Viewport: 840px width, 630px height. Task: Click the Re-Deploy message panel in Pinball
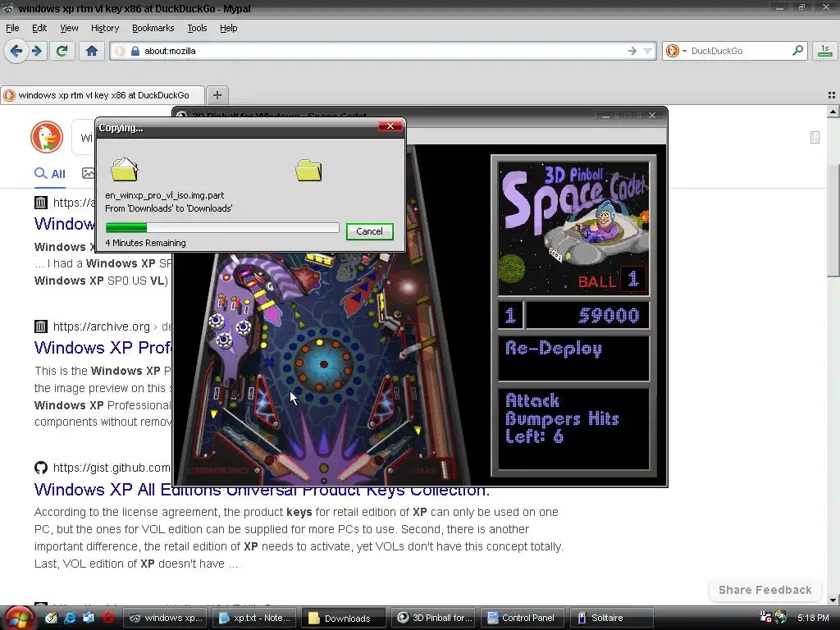(573, 358)
